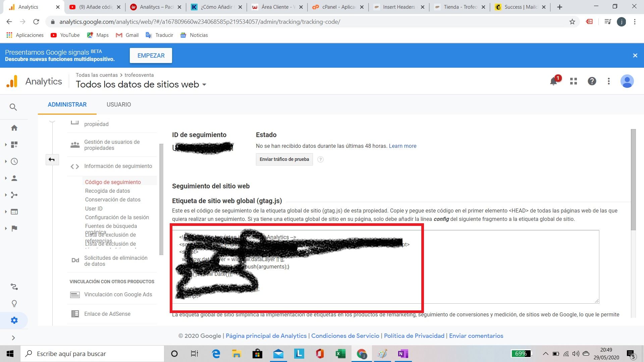
Task: Open the Learn more link
Action: (402, 146)
